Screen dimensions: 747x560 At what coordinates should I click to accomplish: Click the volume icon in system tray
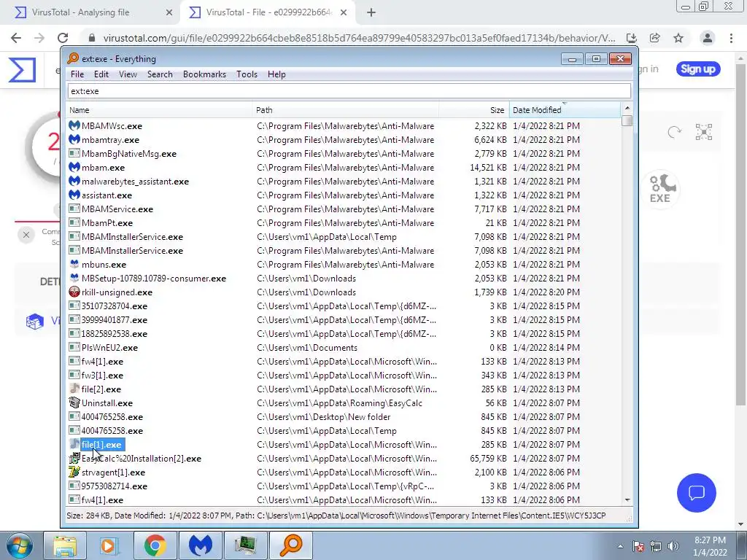point(673,546)
